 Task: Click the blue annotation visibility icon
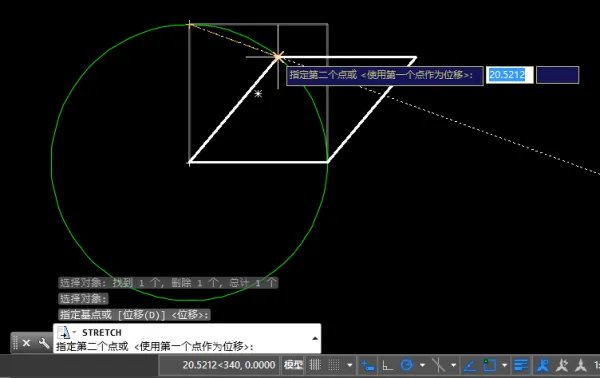(x=543, y=365)
